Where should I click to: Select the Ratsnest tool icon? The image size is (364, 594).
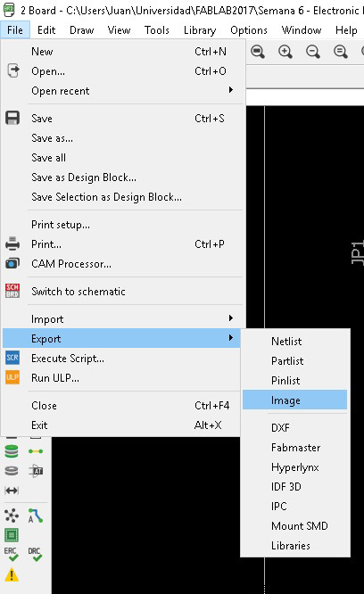(x=12, y=516)
